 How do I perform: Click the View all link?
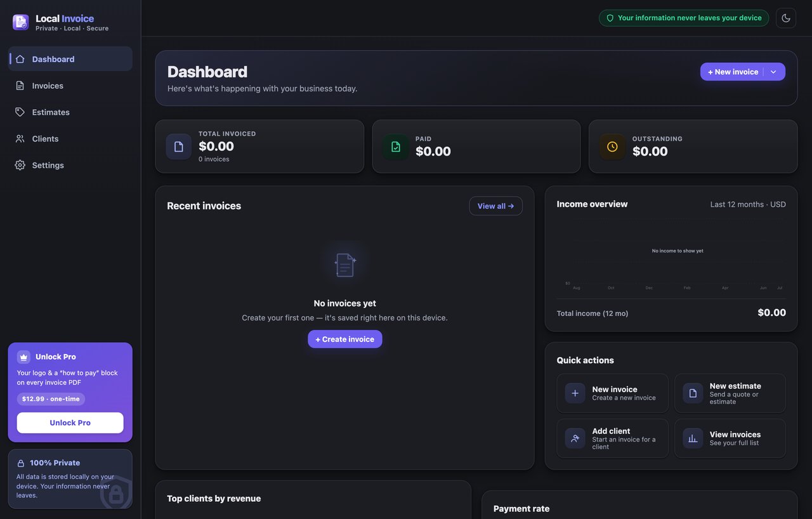496,206
